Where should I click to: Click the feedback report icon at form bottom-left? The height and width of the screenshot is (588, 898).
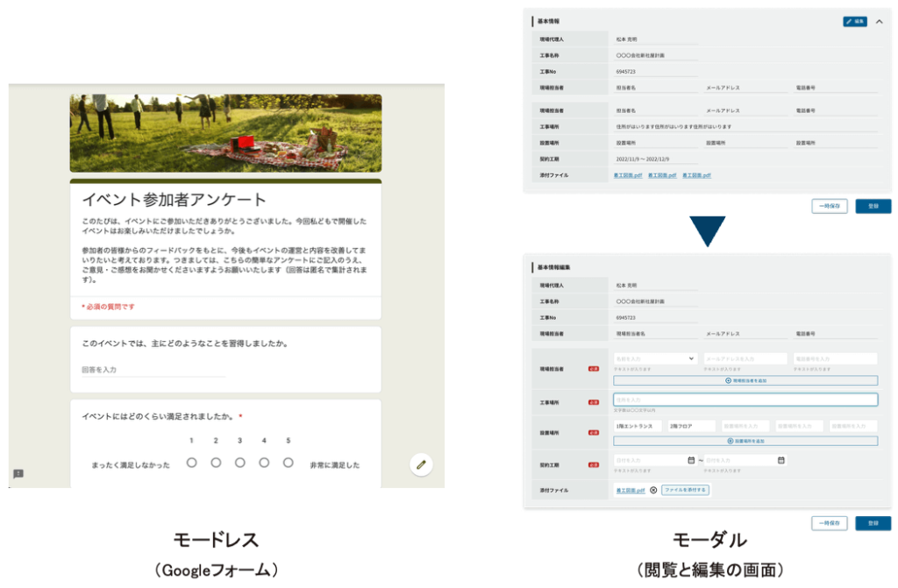point(18,474)
